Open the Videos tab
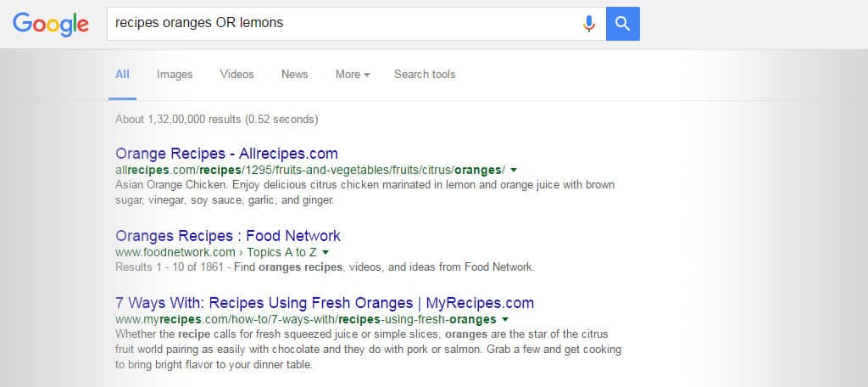The width and height of the screenshot is (868, 387). (x=236, y=75)
